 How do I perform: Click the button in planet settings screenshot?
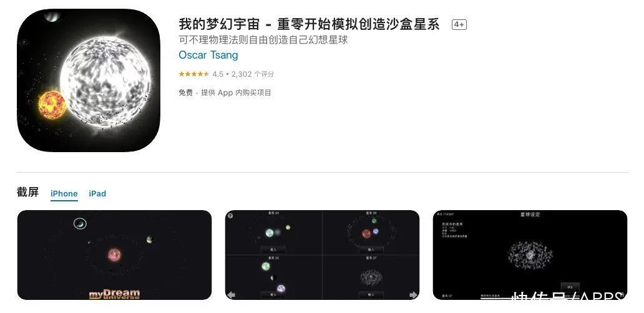[570, 287]
